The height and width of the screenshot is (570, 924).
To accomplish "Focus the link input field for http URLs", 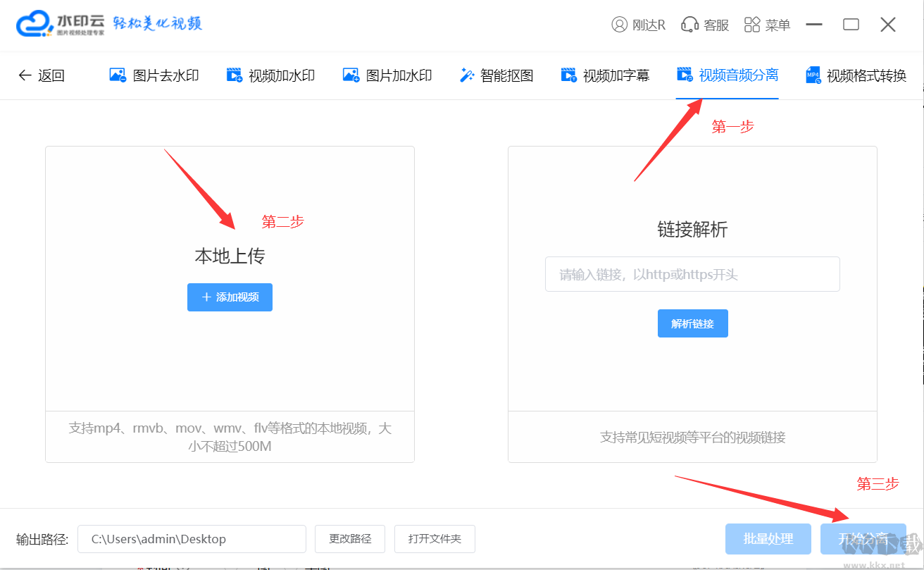I will (692, 274).
